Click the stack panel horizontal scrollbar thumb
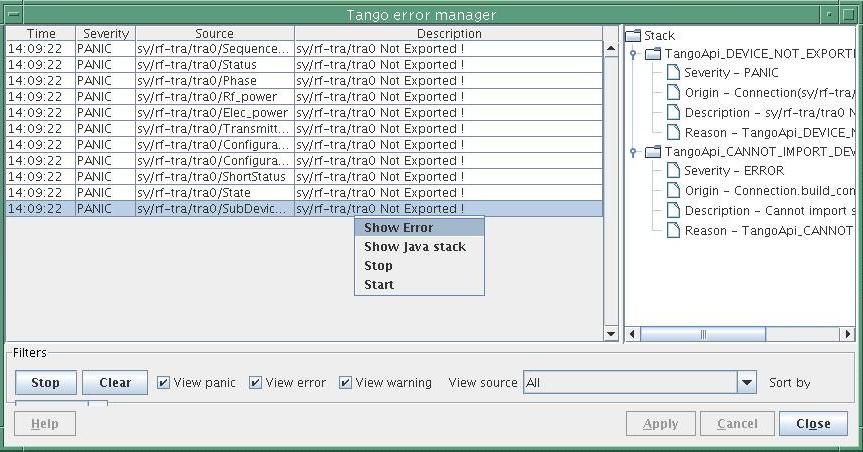 (703, 334)
